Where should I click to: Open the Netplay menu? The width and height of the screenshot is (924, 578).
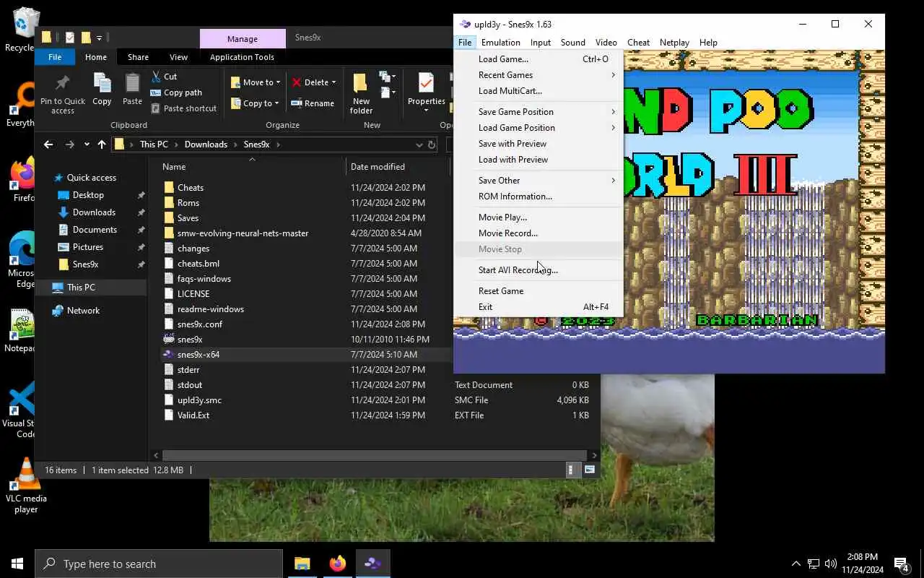pos(674,43)
